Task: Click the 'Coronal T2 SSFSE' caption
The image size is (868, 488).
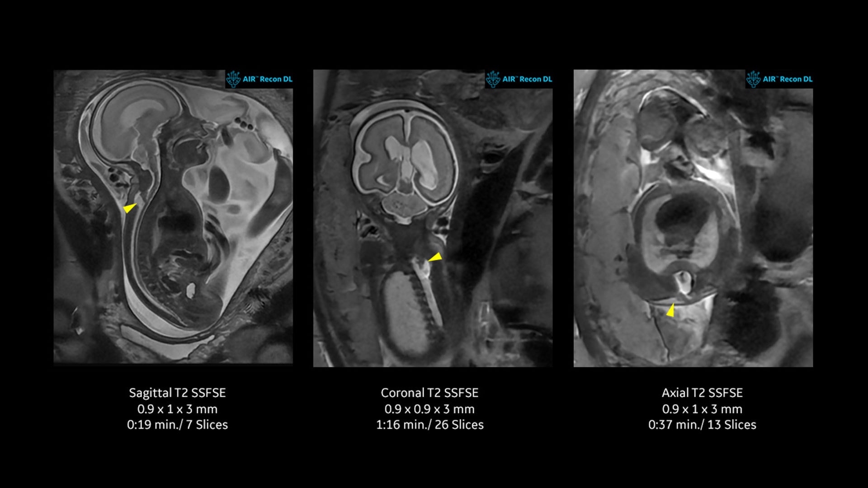Action: 429,393
